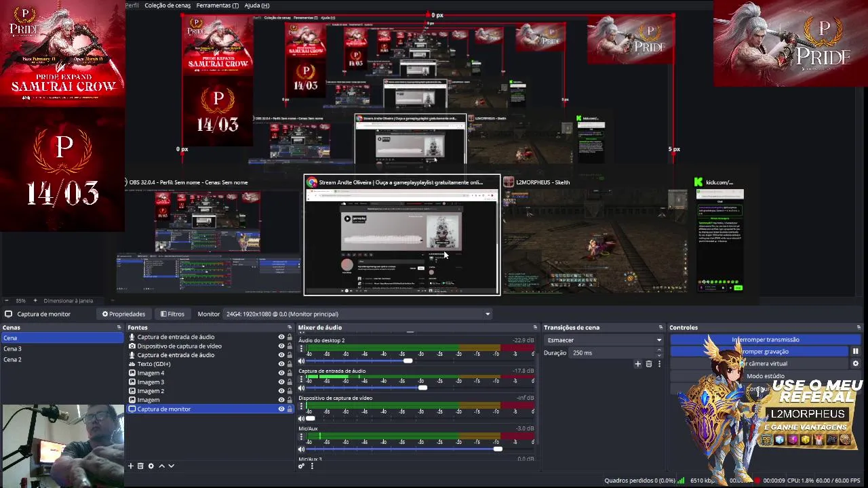Viewport: 868px width, 488px height.
Task: Move selected source down with arrow icon
Action: 171,466
